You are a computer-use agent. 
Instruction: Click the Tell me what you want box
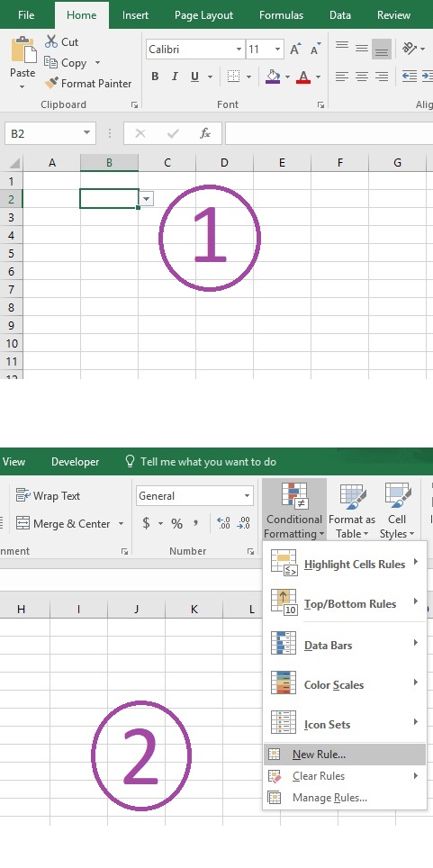coord(201,462)
